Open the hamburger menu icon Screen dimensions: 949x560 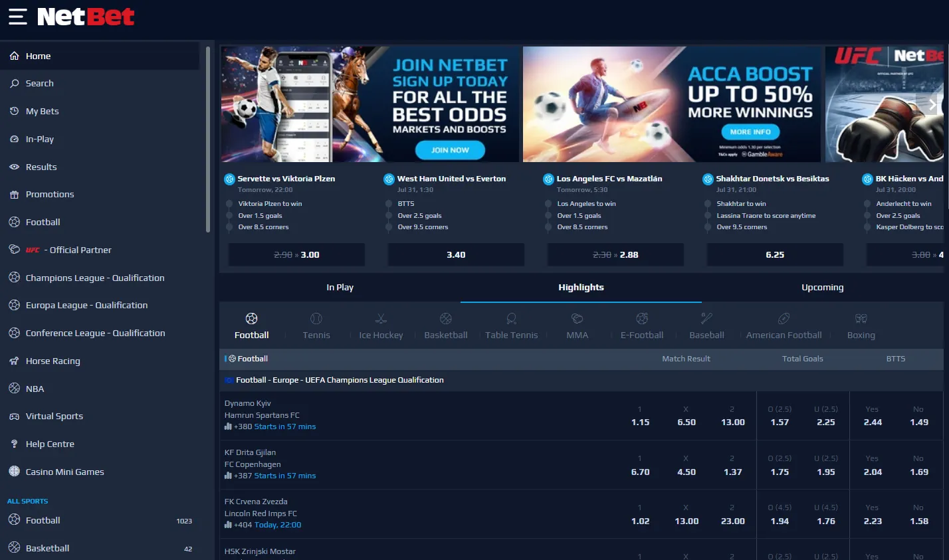point(18,17)
